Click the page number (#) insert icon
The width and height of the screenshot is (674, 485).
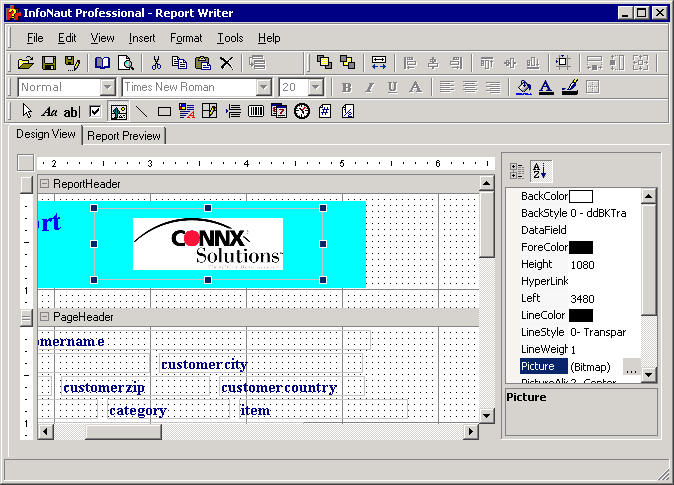pos(325,111)
